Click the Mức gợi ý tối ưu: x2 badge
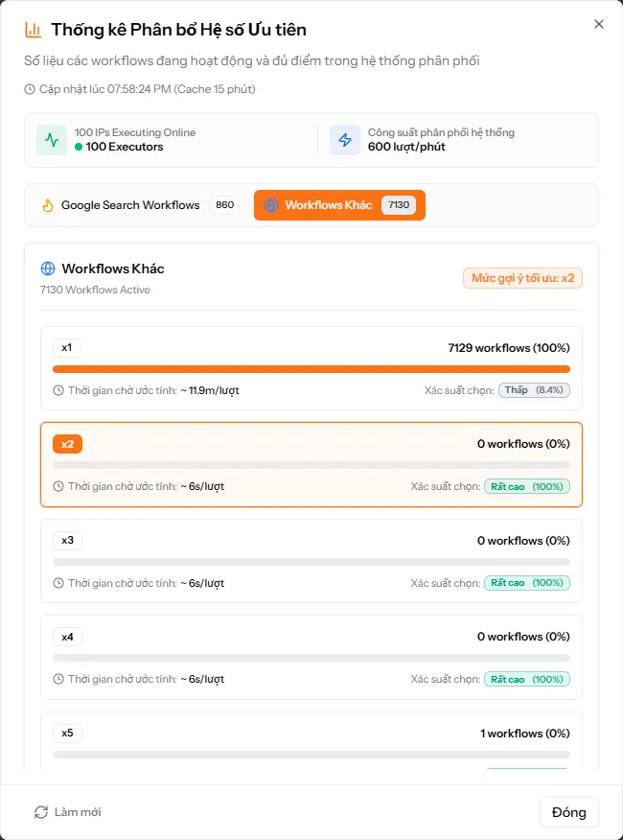This screenshot has width=623, height=840. [522, 278]
